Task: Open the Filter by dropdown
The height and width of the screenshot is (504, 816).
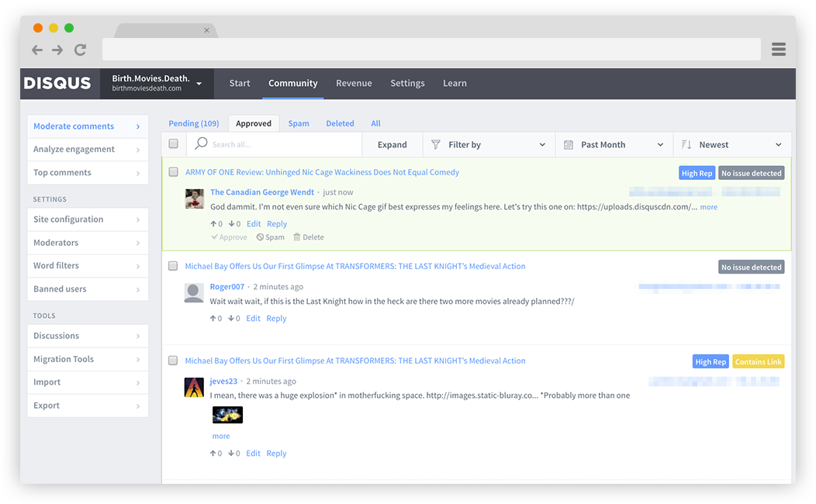Action: pos(489,144)
